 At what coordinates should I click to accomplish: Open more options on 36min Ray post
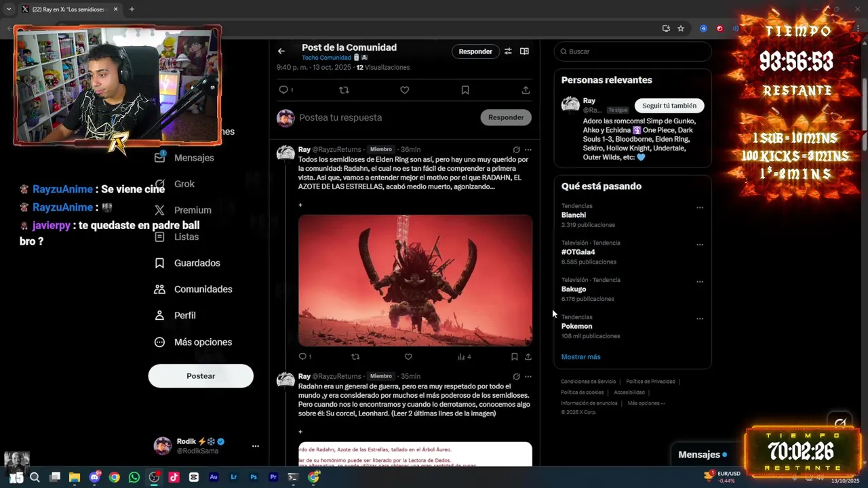pos(528,149)
